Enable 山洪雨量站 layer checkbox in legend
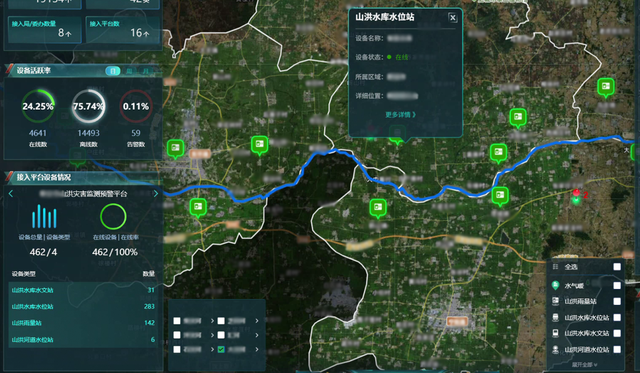640x373 pixels. point(617,301)
